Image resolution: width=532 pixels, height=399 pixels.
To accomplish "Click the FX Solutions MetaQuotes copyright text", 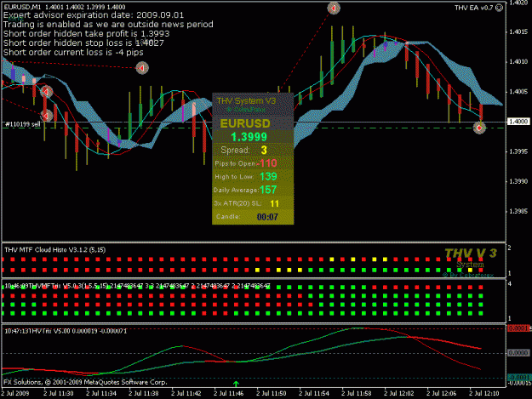I will coord(85,382).
